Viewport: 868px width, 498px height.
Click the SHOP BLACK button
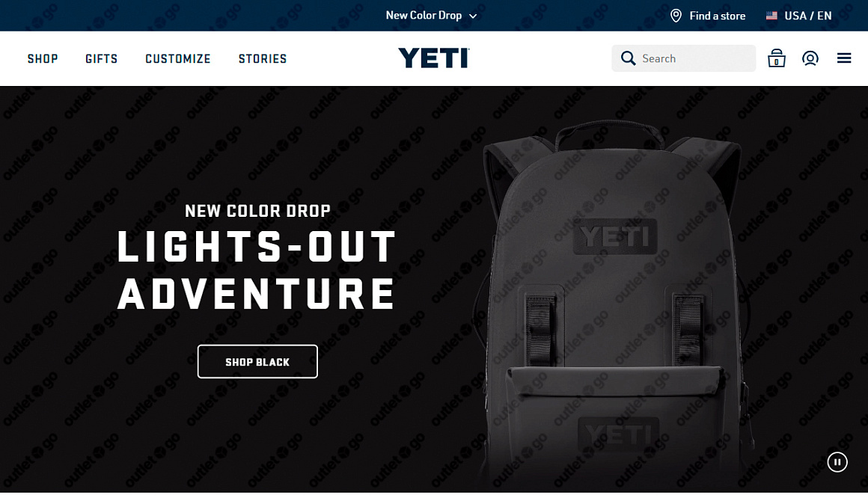[257, 361]
